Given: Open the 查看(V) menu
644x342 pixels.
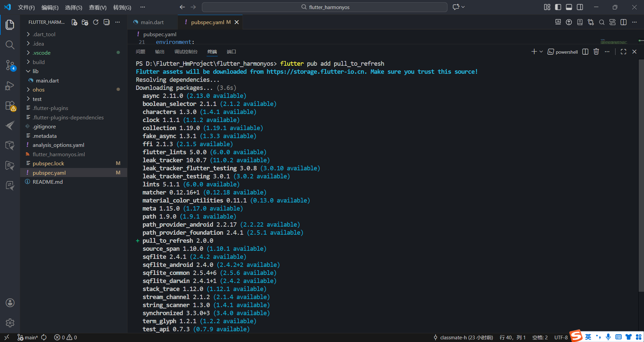Looking at the screenshot, I should 98,7.
